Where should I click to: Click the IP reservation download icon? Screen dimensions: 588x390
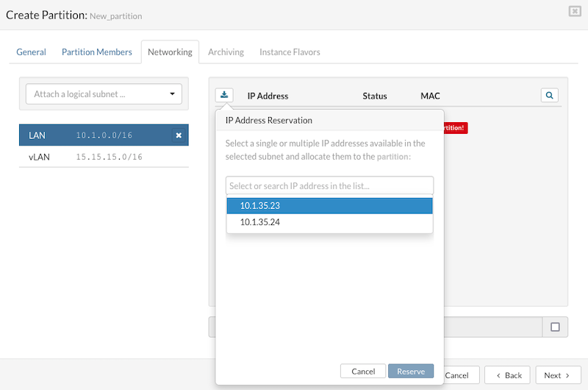point(224,95)
